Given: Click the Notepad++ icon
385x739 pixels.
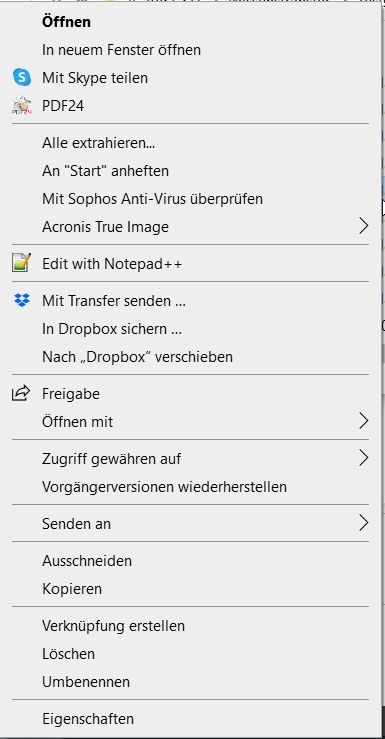Looking at the screenshot, I should tap(22, 263).
